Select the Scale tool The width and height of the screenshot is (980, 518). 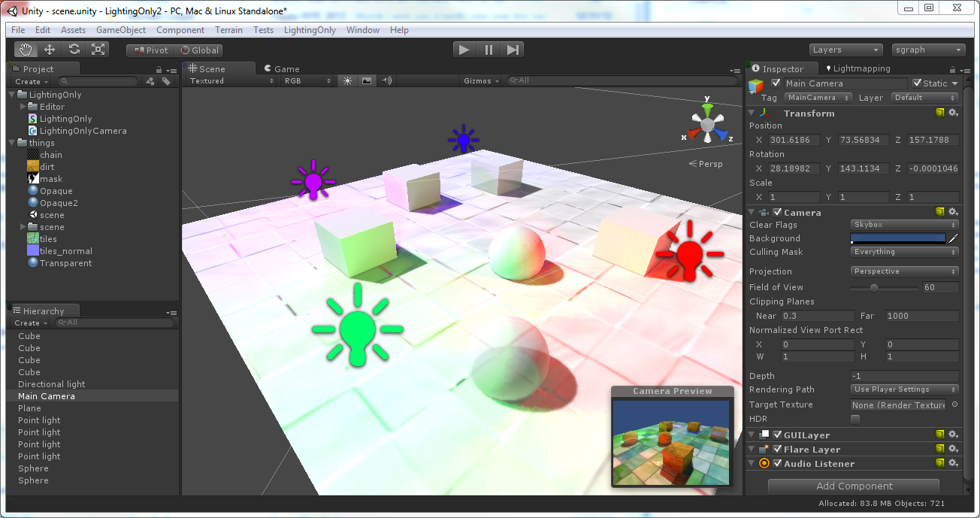(x=98, y=50)
